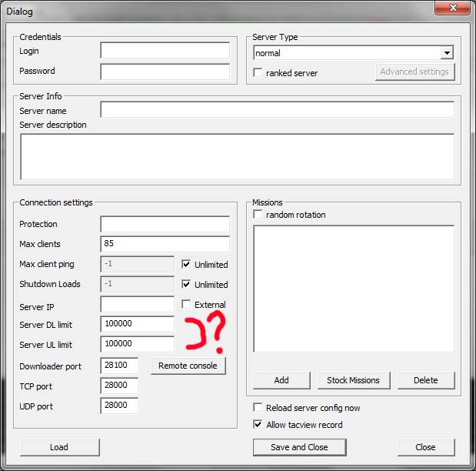This screenshot has width=476, height=471.
Task: Click the disabled Shutdown Loads field
Action: pyautogui.click(x=137, y=284)
